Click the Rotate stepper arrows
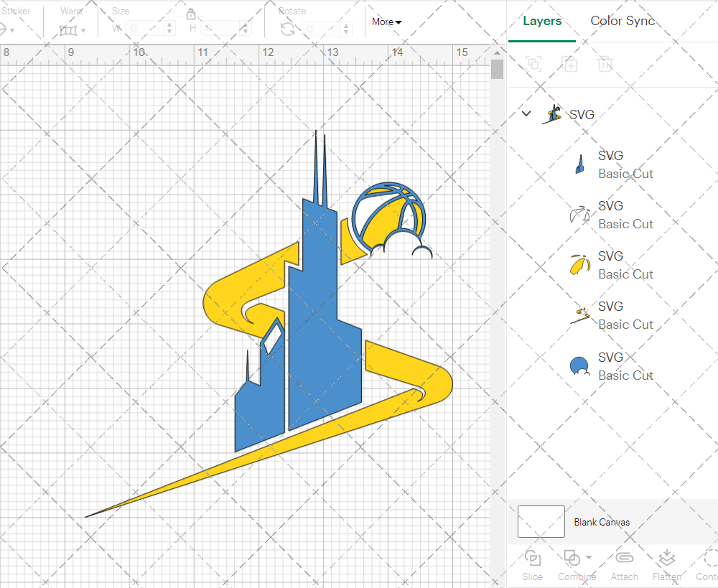 point(346,29)
